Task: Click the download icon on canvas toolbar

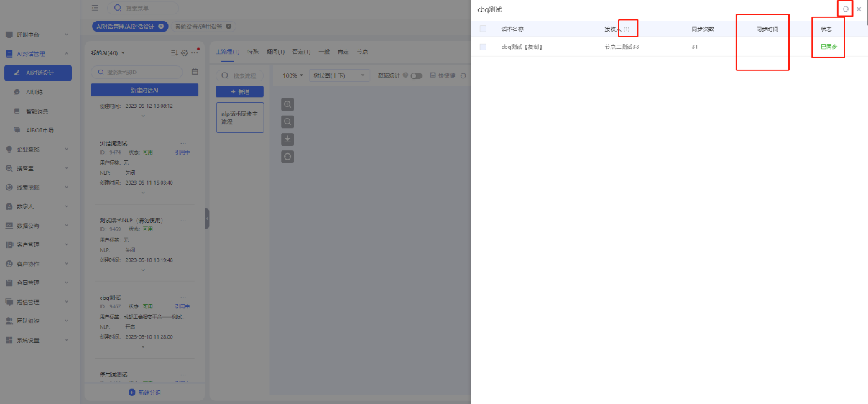Action: 287,139
